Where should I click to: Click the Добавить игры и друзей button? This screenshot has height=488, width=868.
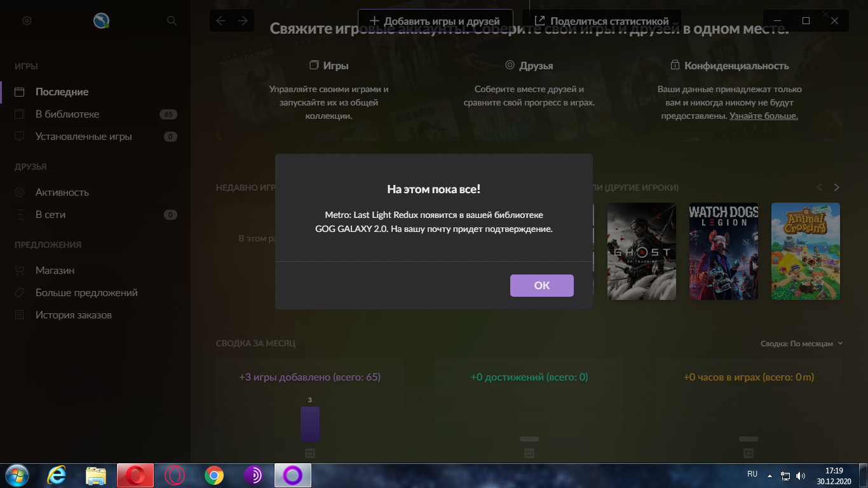coord(435,21)
